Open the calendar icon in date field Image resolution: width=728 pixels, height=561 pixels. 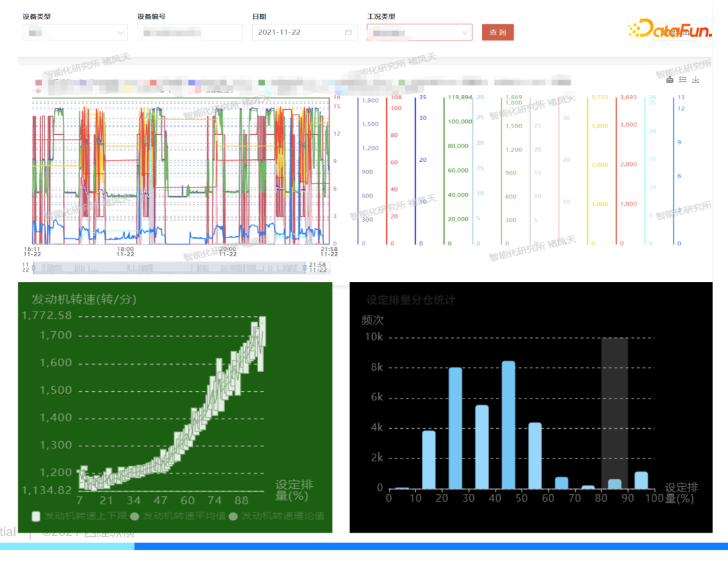click(x=348, y=32)
